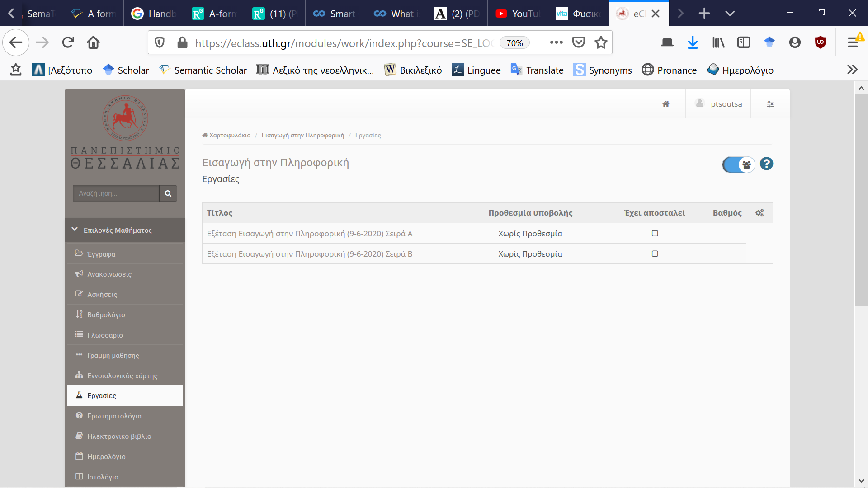This screenshot has width=868, height=488.
Task: Switch to the Smart tab
Action: (335, 14)
